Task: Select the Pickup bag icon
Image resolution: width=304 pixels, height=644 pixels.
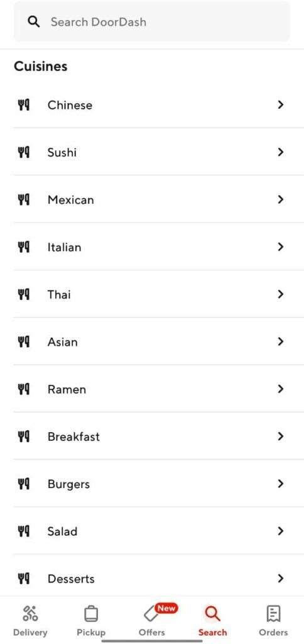Action: 91,614
